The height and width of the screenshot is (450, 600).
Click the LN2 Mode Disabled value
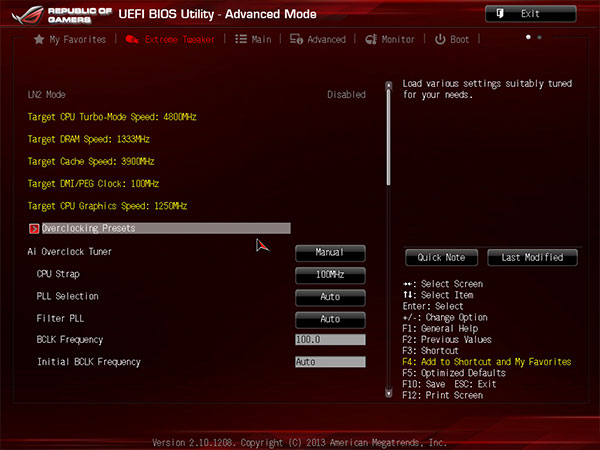click(346, 95)
